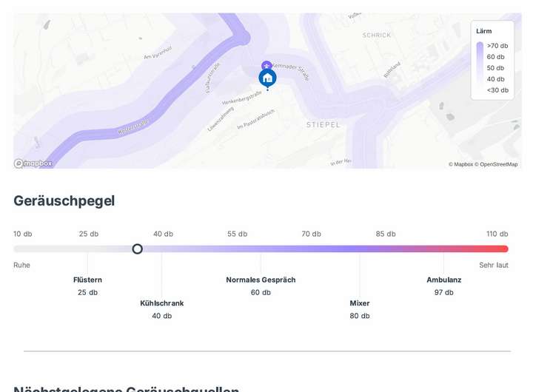Image resolution: width=533 pixels, height=392 pixels.
Task: Click the circular noise level indicator handle
Action: (137, 249)
